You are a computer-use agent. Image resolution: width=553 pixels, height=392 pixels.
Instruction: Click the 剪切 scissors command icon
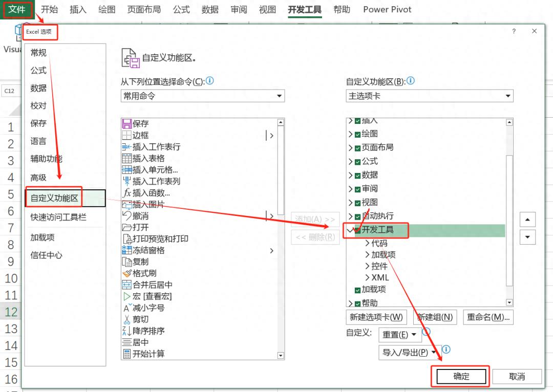click(126, 319)
